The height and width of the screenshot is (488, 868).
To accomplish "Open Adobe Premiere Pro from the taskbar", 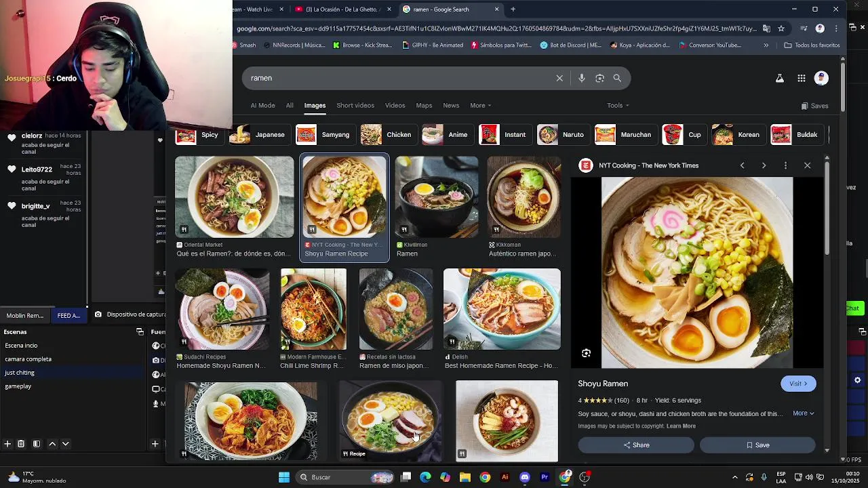I will tap(545, 477).
